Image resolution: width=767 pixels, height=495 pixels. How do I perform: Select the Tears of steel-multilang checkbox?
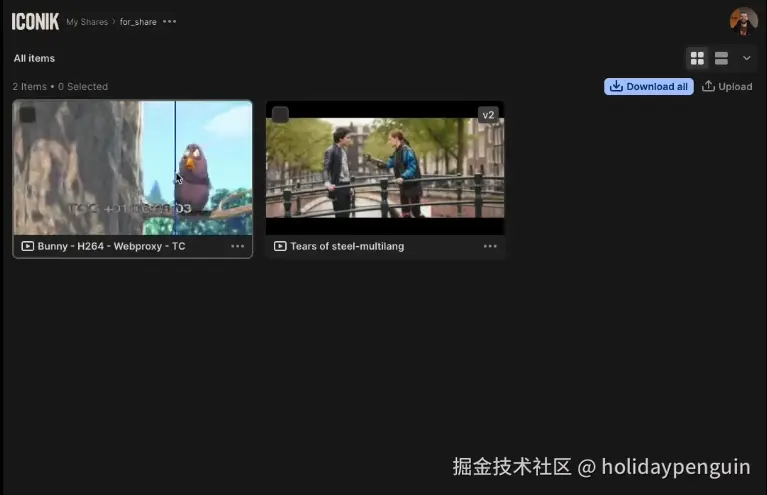(280, 114)
